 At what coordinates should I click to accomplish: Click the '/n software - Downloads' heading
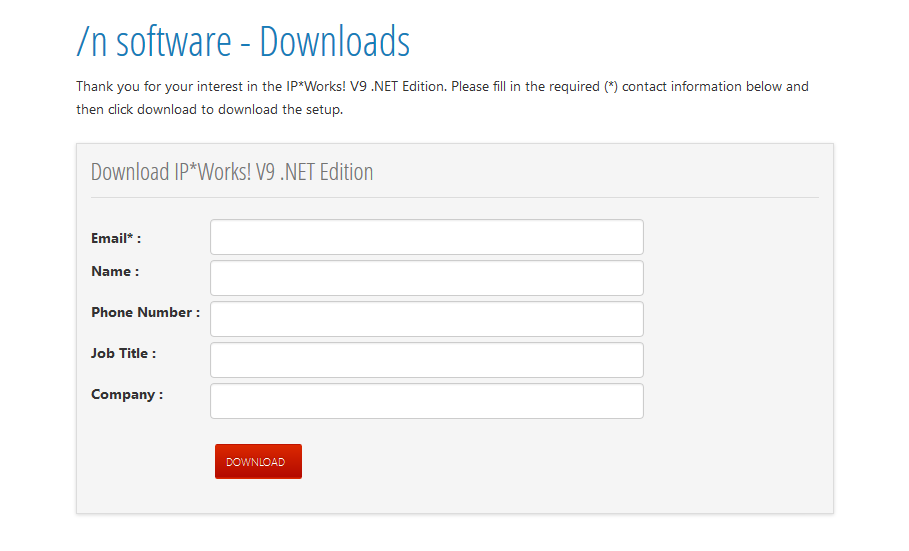(x=243, y=41)
